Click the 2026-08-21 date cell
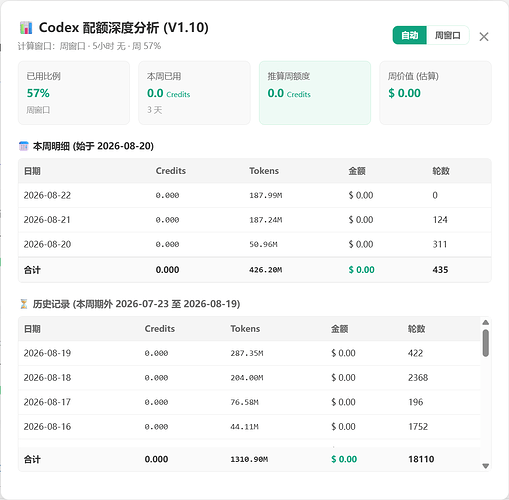Viewport: 509px width, 500px height. [x=47, y=220]
